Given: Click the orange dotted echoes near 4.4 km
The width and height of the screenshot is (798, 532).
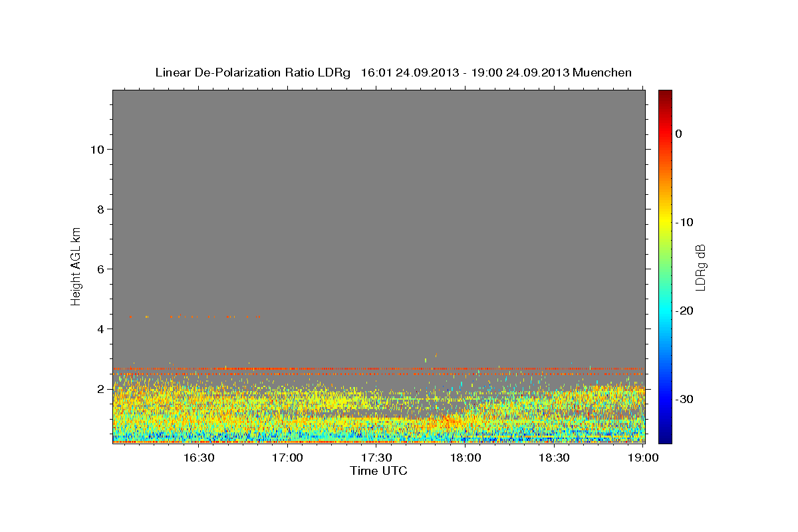Looking at the screenshot, I should [x=194, y=317].
